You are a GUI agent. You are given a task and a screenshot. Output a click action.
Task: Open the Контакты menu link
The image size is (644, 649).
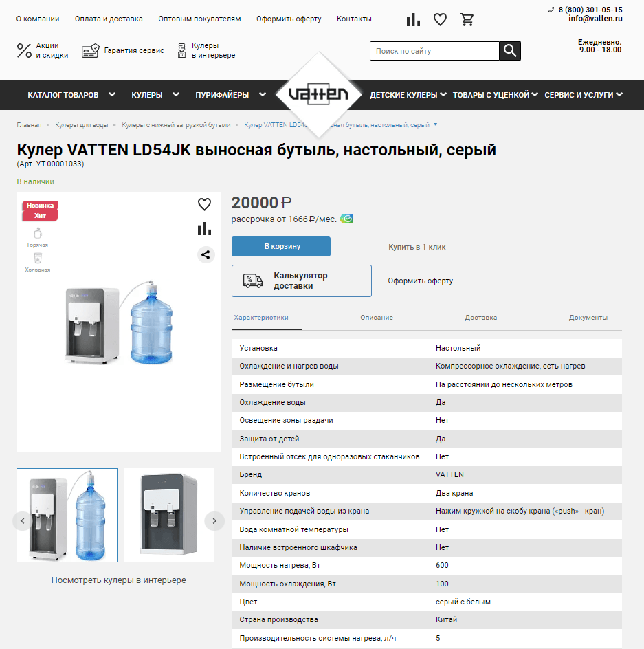click(x=354, y=19)
